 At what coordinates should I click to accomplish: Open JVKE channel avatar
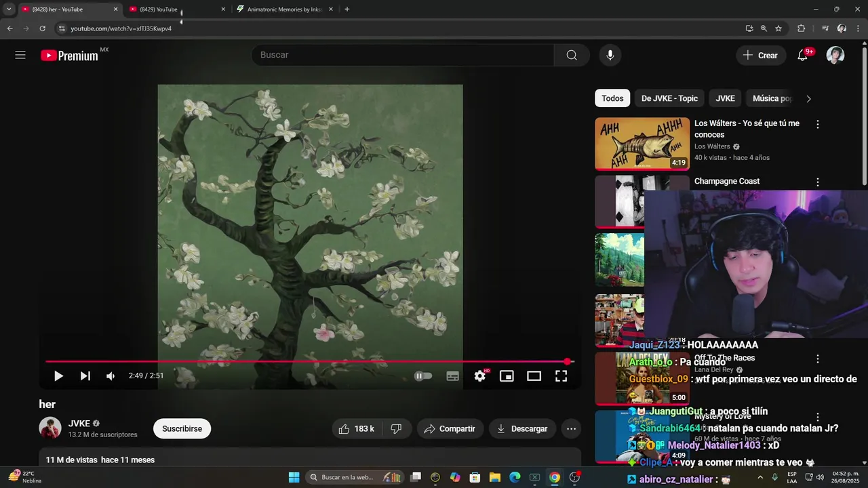click(x=50, y=428)
